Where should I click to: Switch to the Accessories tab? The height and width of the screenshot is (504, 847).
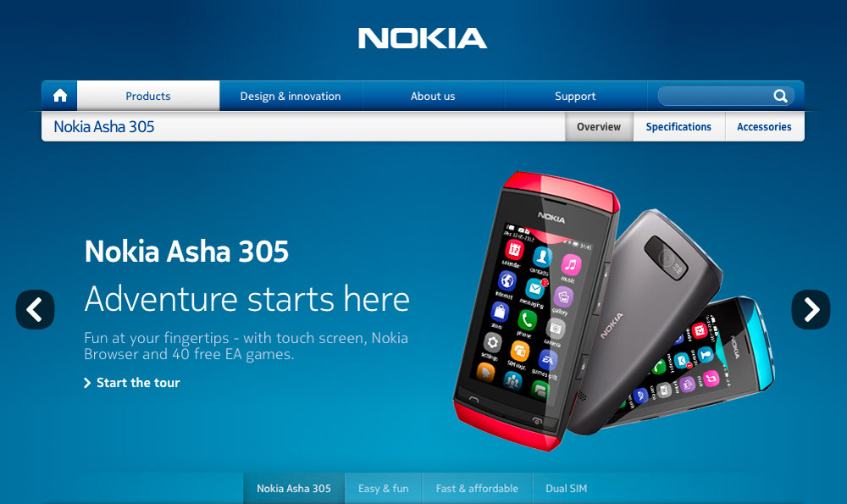[x=764, y=126]
